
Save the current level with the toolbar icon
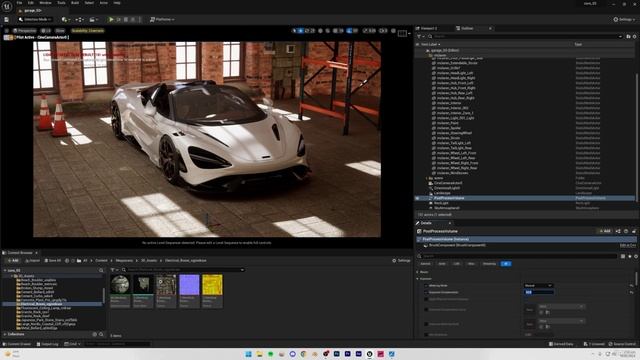(7, 19)
